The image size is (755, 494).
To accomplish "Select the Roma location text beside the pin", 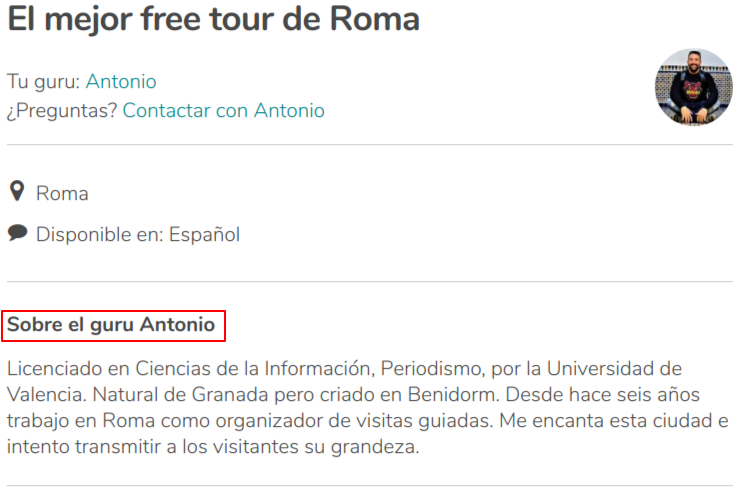I will pos(62,194).
